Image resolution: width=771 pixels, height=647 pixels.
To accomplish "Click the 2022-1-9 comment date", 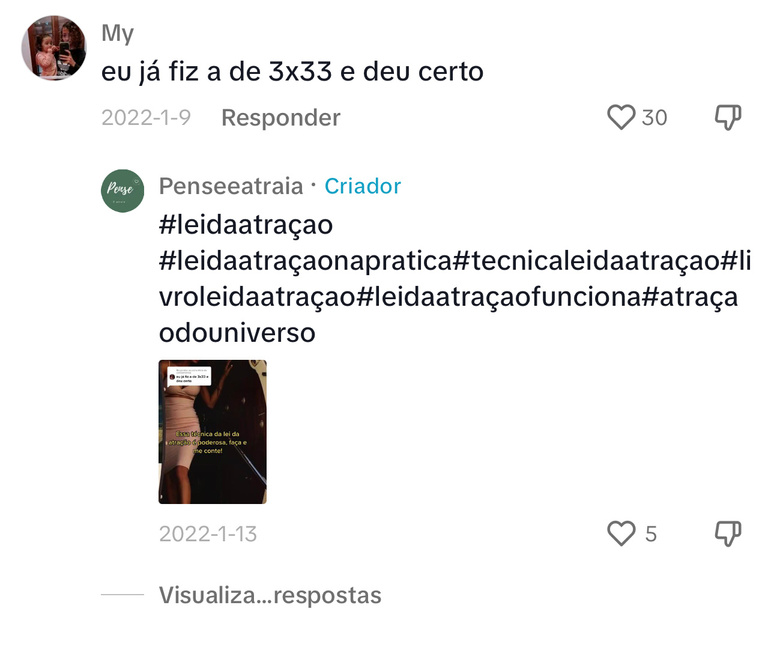I will 146,118.
